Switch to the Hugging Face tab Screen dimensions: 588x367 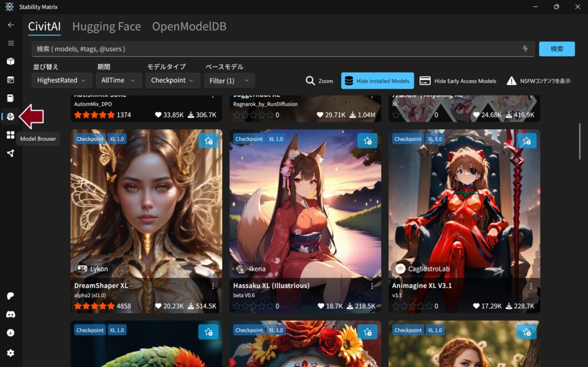point(106,26)
